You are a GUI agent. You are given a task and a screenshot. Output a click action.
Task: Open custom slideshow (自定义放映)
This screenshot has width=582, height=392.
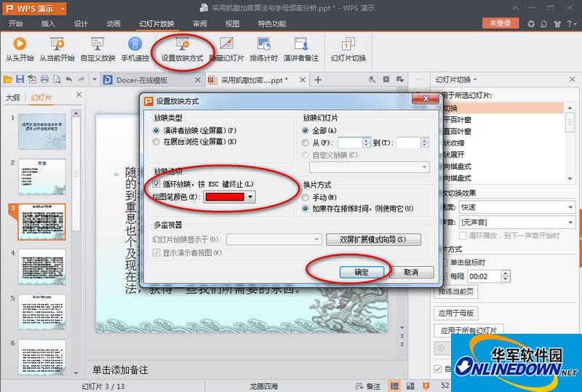[x=97, y=49]
